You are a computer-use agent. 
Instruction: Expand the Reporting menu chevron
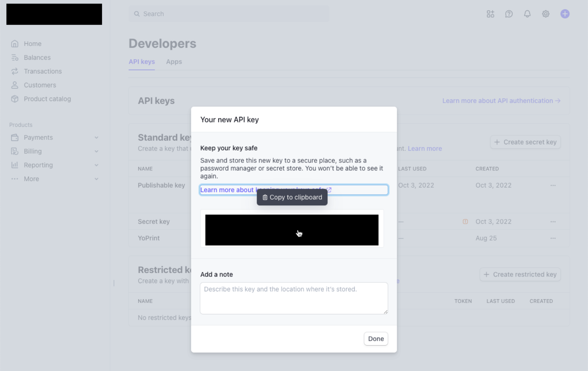point(96,165)
